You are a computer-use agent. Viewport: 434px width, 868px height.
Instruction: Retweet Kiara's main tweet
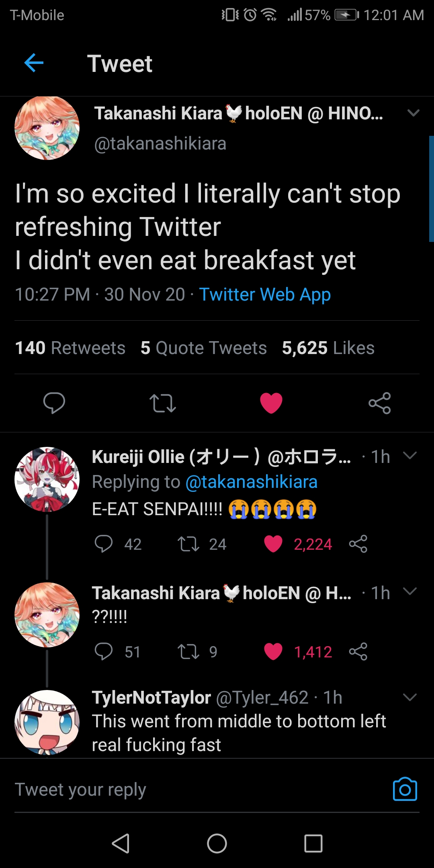(x=162, y=403)
